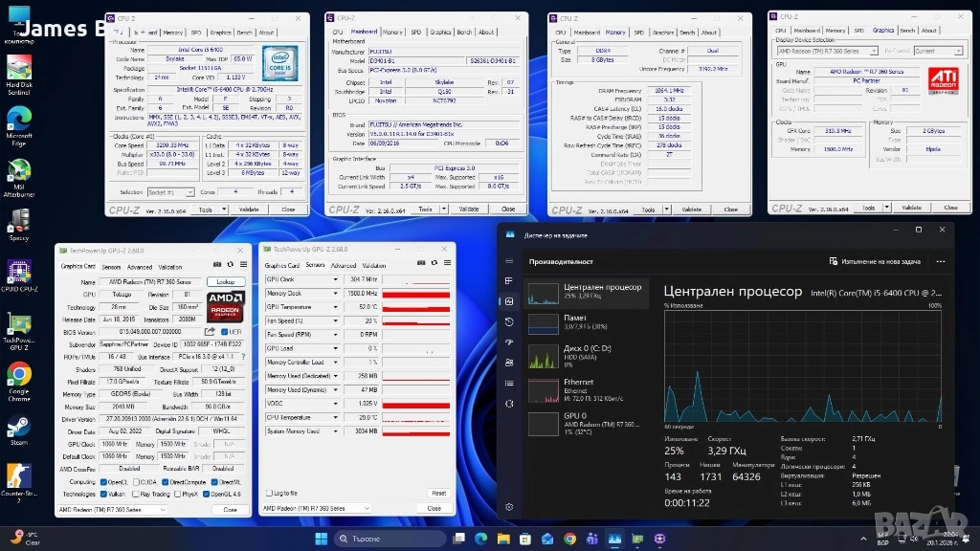Open Task Manager settings gear icon
The width and height of the screenshot is (980, 551).
[x=509, y=506]
